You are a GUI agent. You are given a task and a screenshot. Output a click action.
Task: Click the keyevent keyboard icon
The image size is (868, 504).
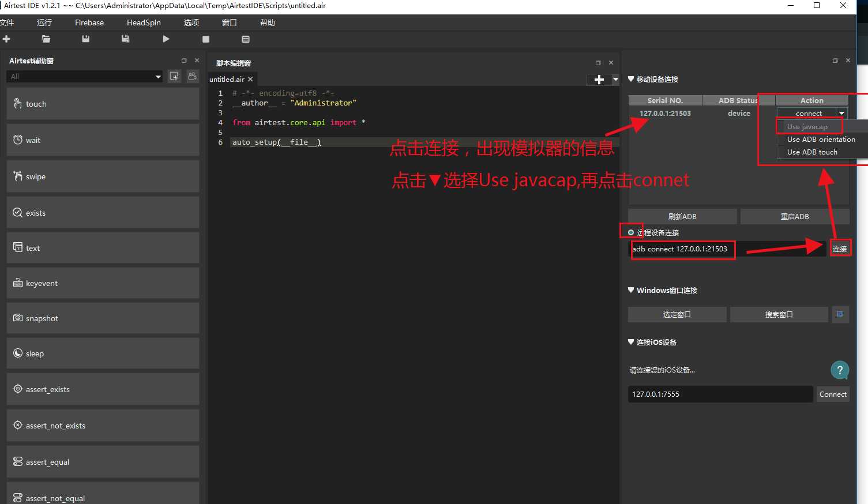point(18,283)
